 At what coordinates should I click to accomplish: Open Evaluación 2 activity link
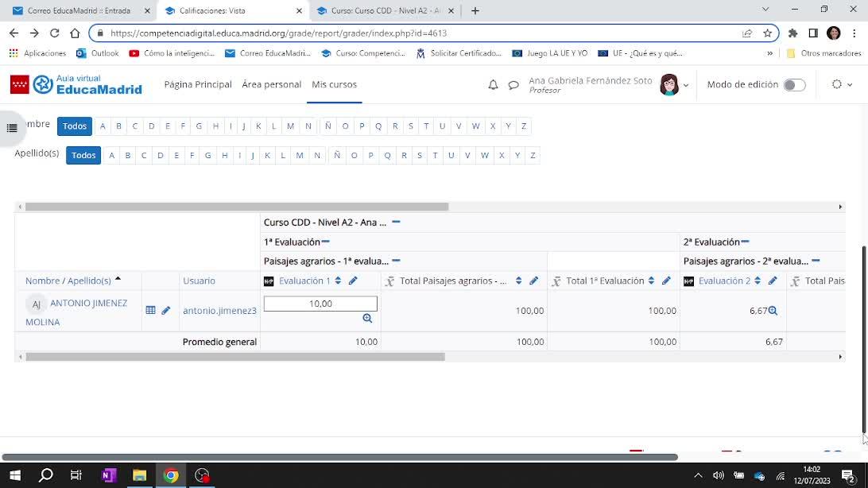click(x=724, y=281)
